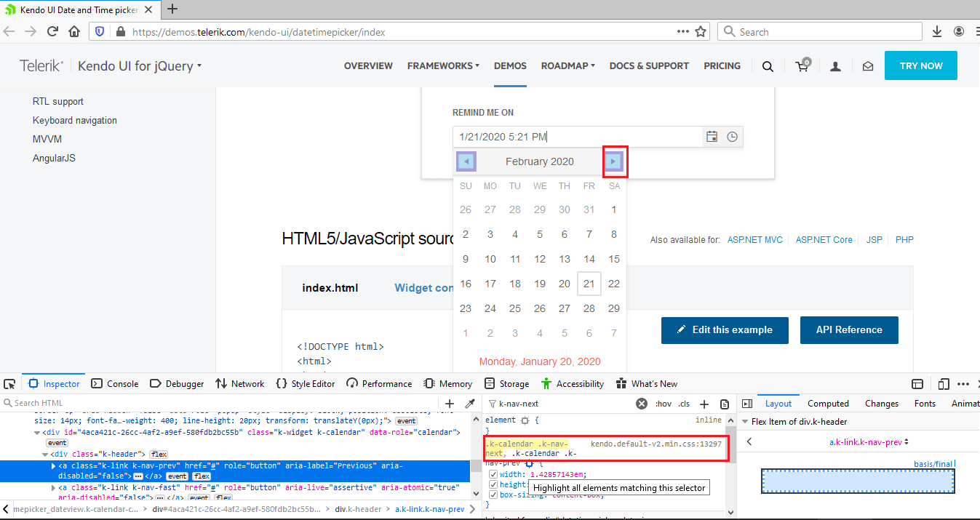Disable the box-sizing CSS property checkbox
Image resolution: width=980 pixels, height=520 pixels.
pos(493,494)
